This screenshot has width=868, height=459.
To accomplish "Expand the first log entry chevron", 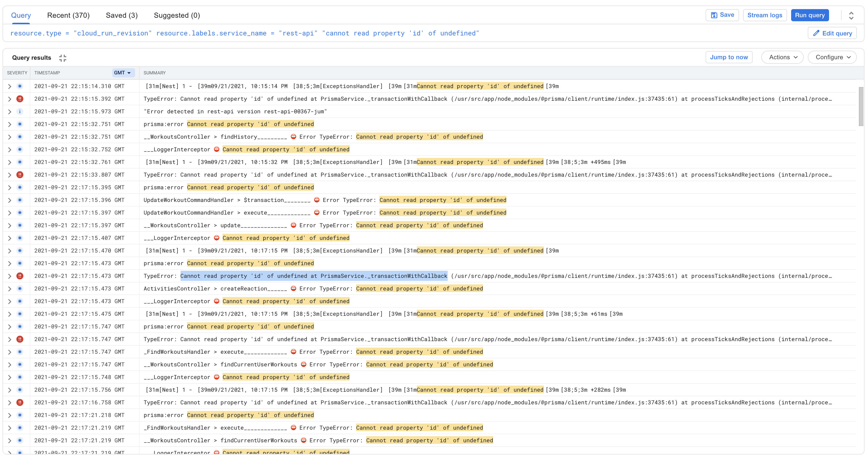I will click(x=9, y=86).
